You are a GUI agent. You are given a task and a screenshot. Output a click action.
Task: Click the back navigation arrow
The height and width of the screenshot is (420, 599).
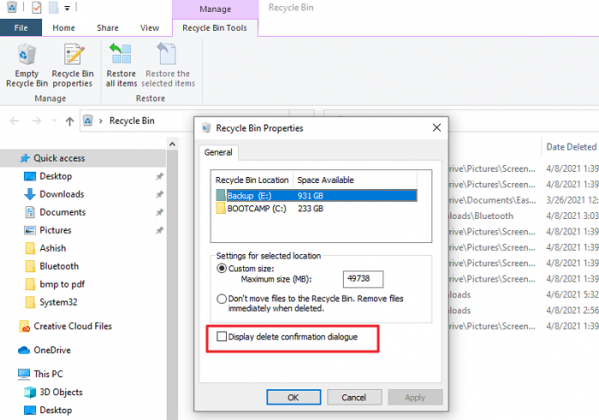click(x=15, y=121)
